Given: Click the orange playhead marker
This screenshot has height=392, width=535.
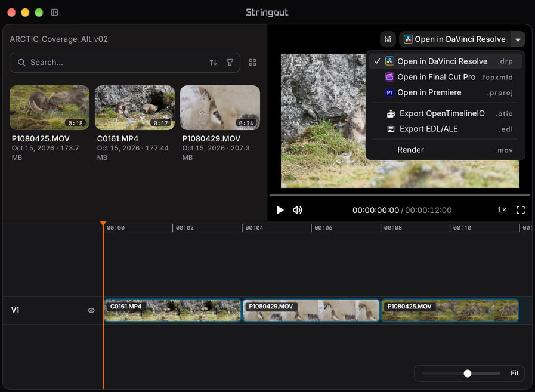Looking at the screenshot, I should pyautogui.click(x=103, y=224).
